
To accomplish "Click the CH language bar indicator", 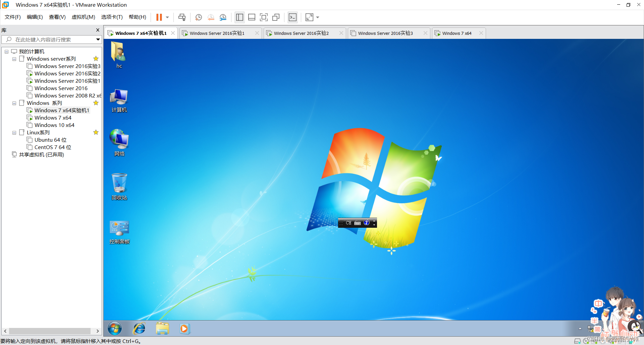I will (x=348, y=223).
